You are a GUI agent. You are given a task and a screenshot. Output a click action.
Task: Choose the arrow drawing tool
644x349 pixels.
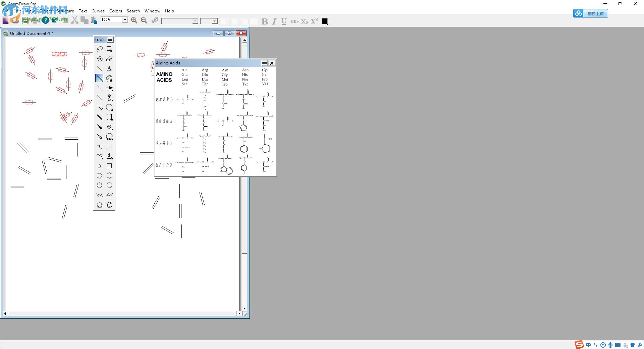pyautogui.click(x=109, y=88)
